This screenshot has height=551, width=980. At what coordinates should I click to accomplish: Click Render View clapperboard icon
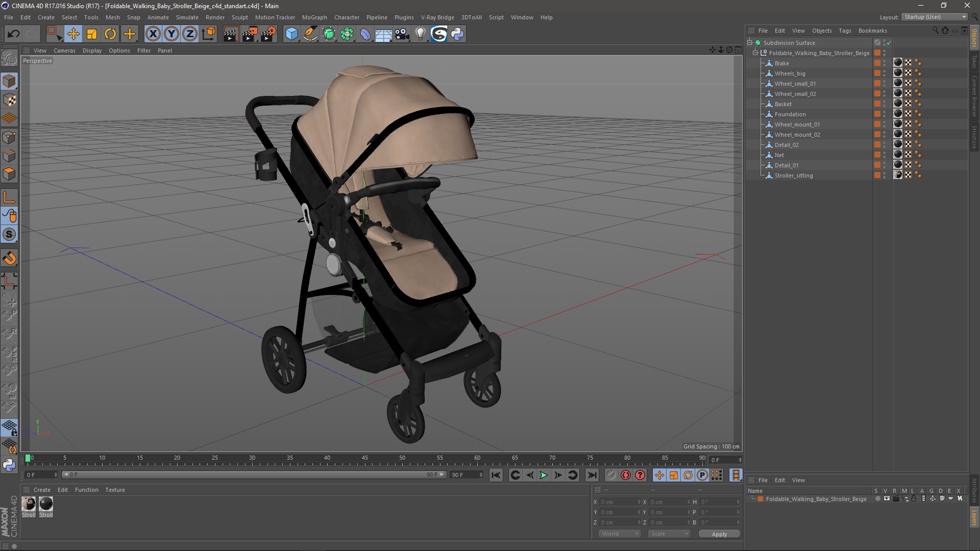tap(231, 34)
